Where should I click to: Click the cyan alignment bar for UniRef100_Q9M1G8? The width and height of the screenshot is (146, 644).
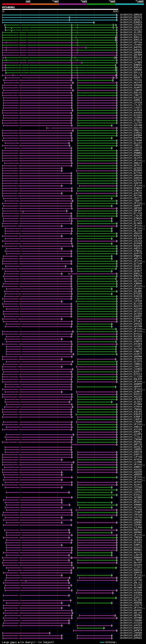pyautogui.click(x=60, y=15)
